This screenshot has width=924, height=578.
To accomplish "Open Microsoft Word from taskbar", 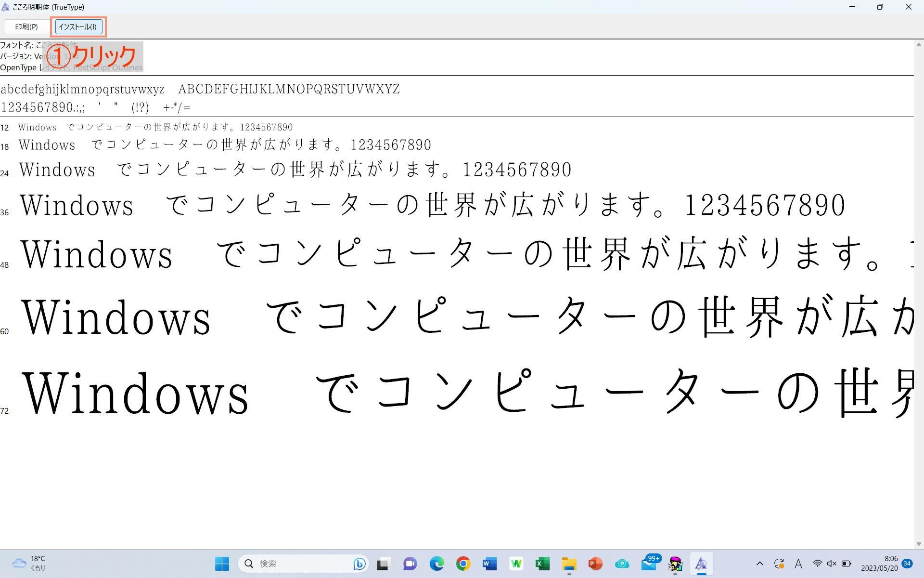I will click(x=489, y=564).
